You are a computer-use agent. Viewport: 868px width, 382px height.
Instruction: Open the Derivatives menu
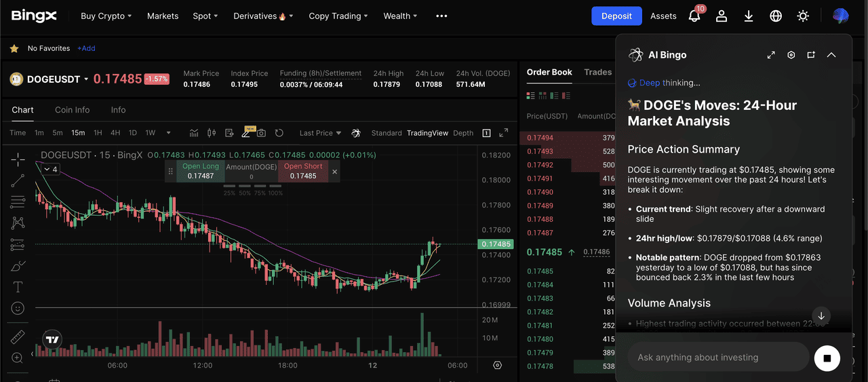tap(263, 16)
